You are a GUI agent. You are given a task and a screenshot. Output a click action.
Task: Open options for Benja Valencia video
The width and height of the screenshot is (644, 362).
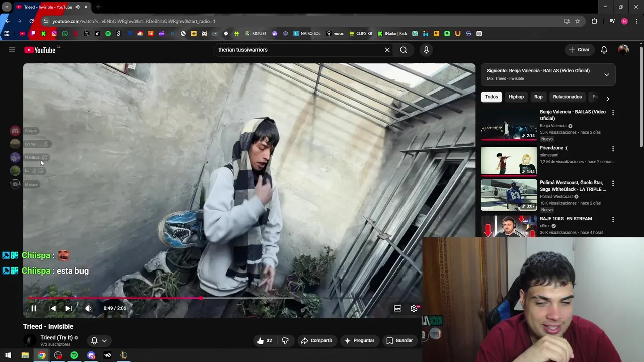[x=613, y=113]
